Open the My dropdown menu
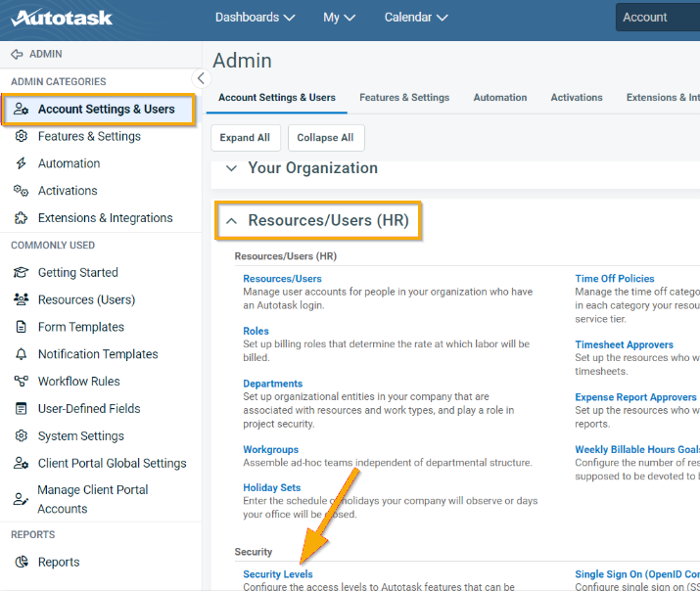700x591 pixels. pyautogui.click(x=339, y=18)
